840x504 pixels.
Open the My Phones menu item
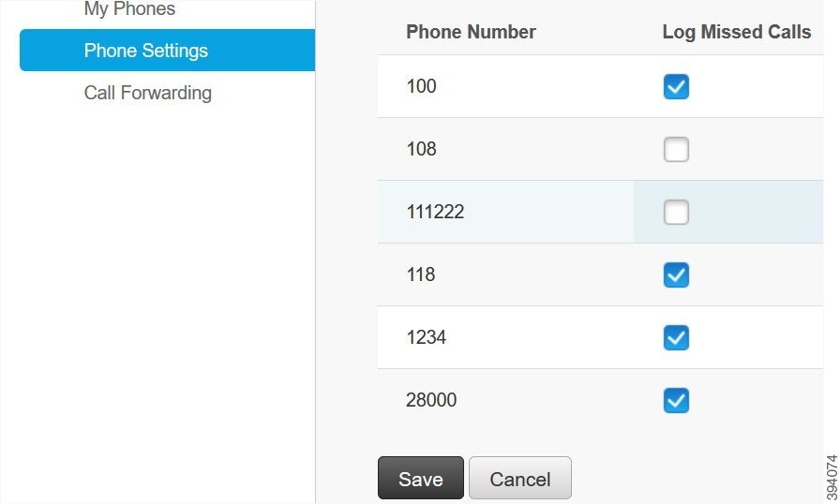pos(129,8)
